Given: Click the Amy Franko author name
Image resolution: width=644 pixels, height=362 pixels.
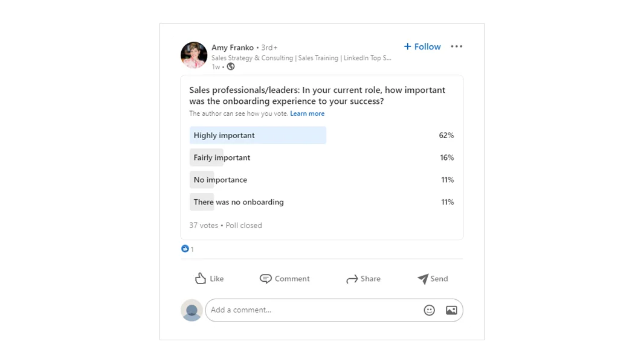Looking at the screenshot, I should click(233, 48).
